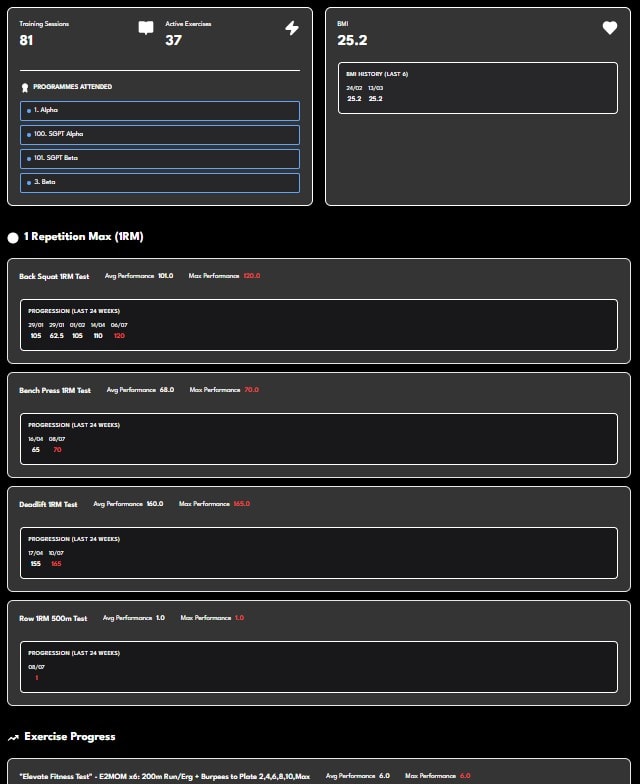This screenshot has height=784, width=640.
Task: Select the Active Exercises count 37
Action: (174, 40)
